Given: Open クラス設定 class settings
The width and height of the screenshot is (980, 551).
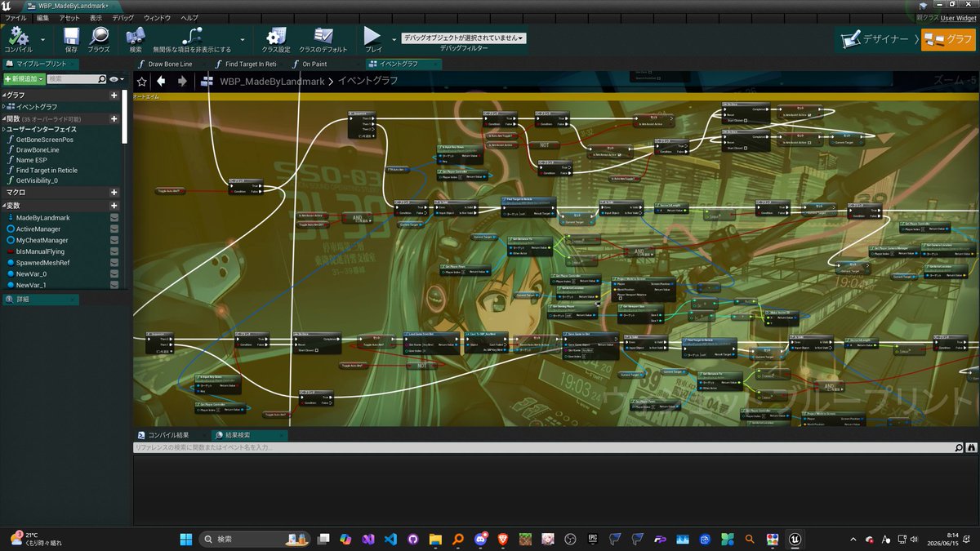Looking at the screenshot, I should pos(275,38).
